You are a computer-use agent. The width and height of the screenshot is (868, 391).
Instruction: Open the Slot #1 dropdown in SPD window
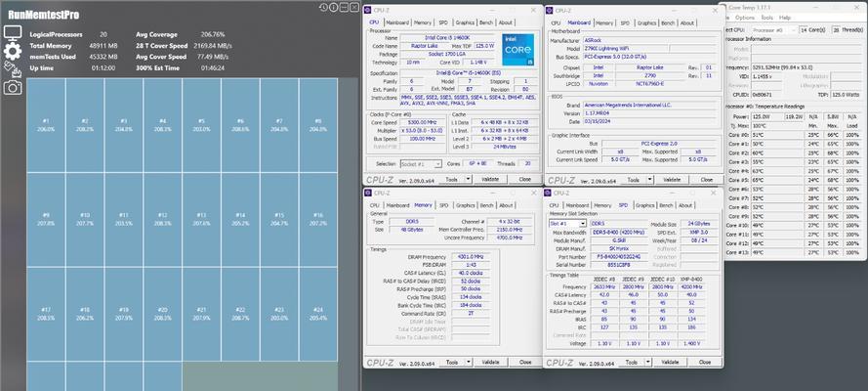pyautogui.click(x=567, y=223)
